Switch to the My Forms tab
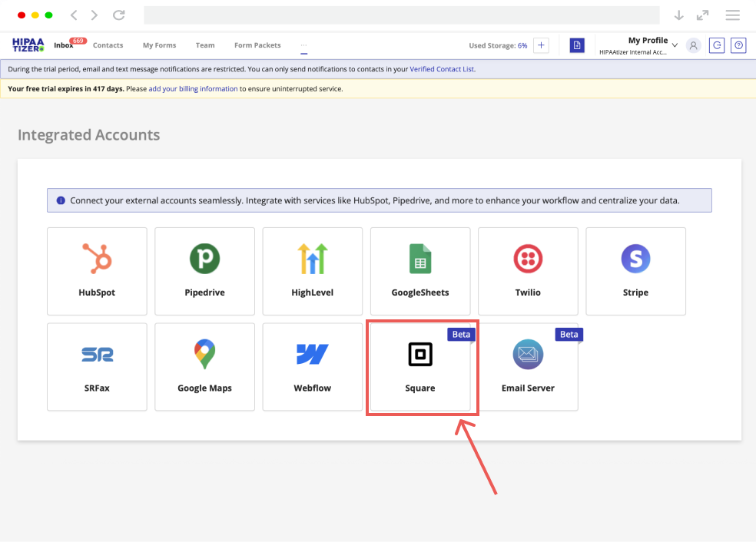756x542 pixels. 159,45
